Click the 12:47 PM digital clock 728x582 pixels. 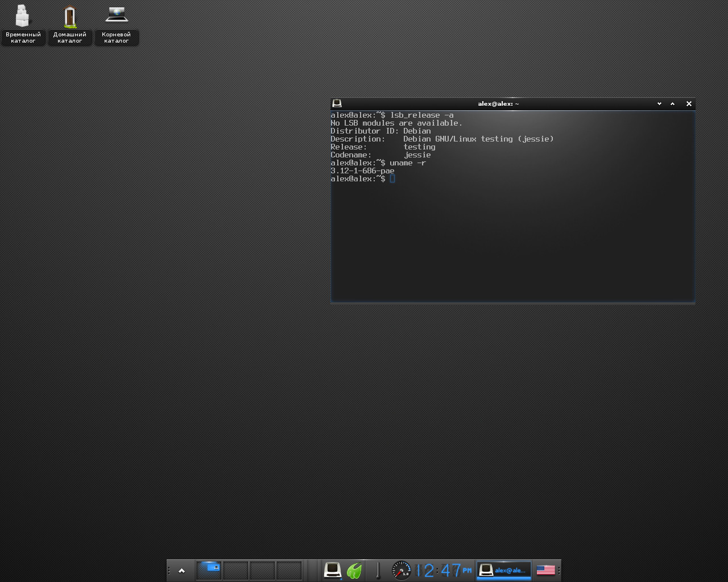[444, 570]
